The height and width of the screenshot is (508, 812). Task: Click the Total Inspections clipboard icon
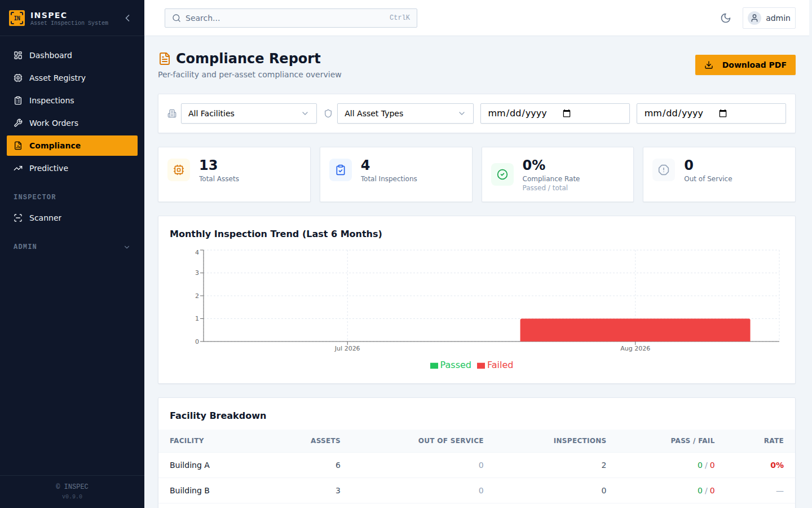click(x=341, y=170)
